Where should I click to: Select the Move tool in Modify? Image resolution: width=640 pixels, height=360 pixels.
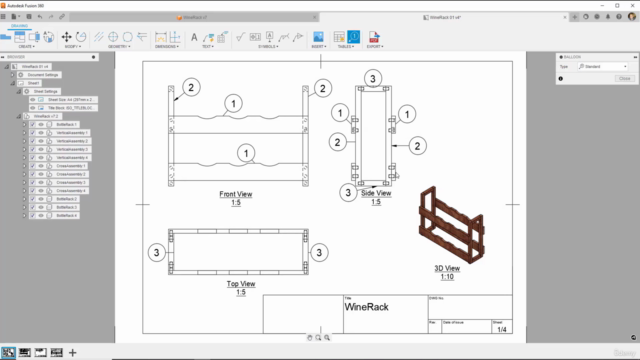tap(67, 37)
